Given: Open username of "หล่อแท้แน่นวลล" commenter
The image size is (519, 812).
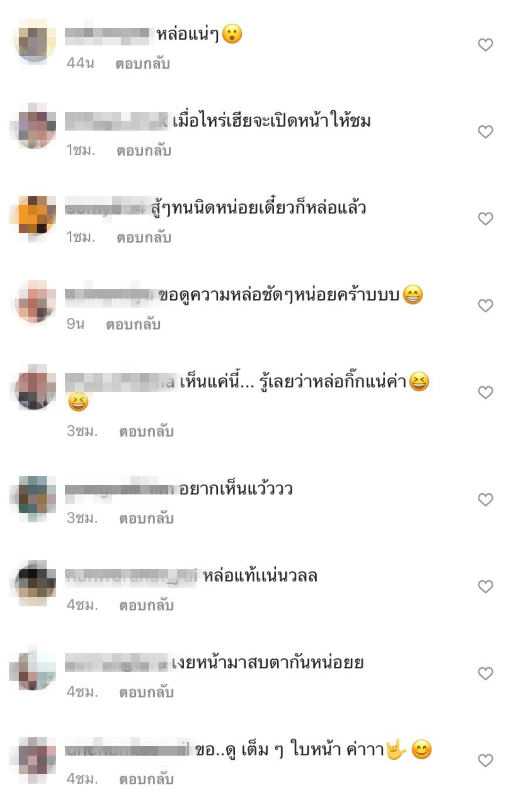Looking at the screenshot, I should click(131, 576).
